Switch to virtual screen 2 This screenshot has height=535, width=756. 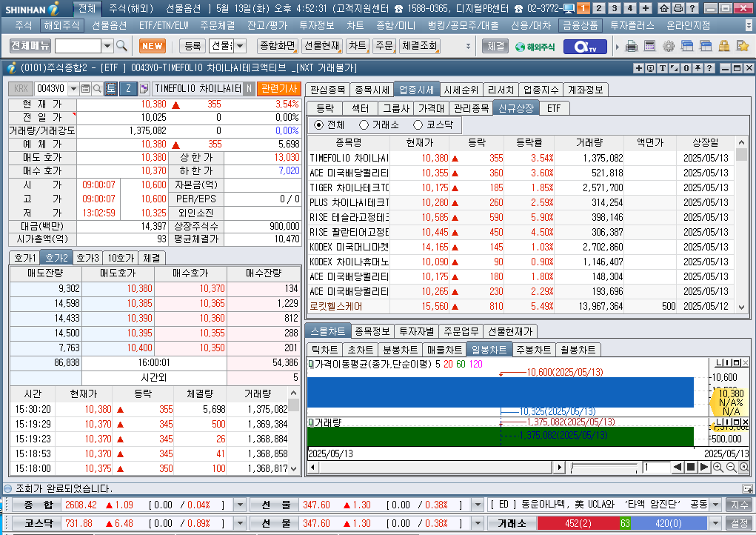[599, 8]
